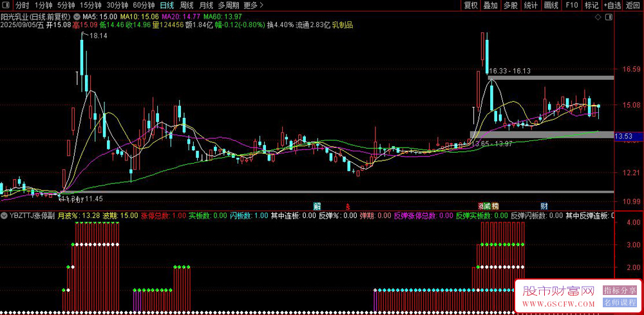Switch to 60分钟 period
Viewport: 644px width, 315px height.
coord(144,5)
